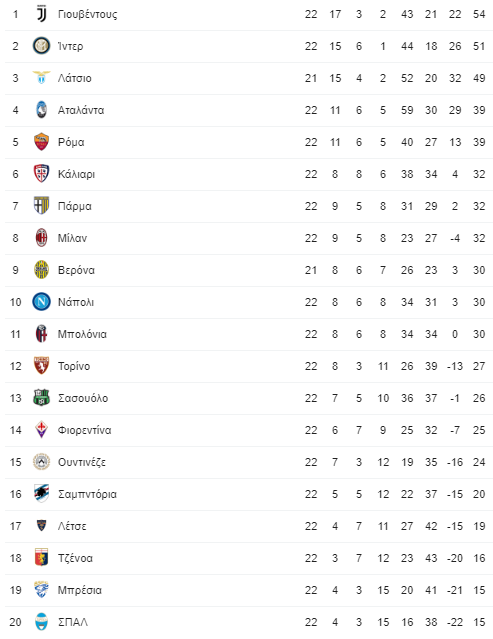Click the Torino bull crest
Image resolution: width=493 pixels, height=639 pixels.
41,366
